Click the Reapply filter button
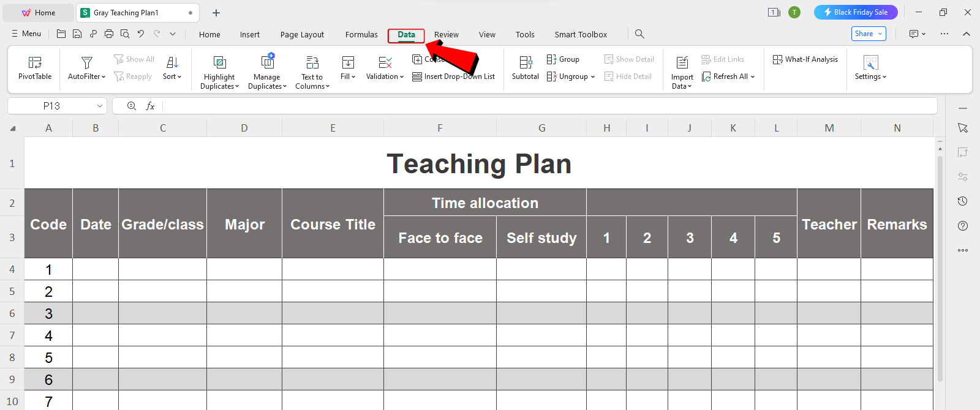The image size is (980, 410). point(133,76)
